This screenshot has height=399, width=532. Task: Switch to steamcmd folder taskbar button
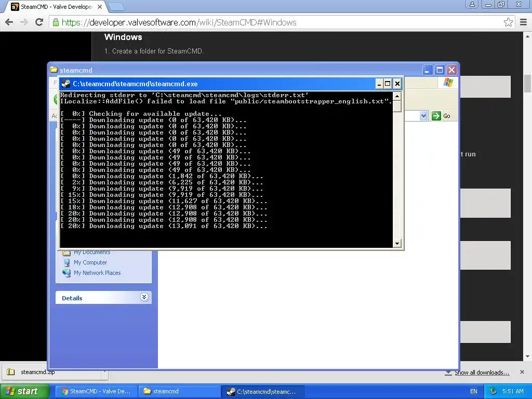(x=179, y=391)
